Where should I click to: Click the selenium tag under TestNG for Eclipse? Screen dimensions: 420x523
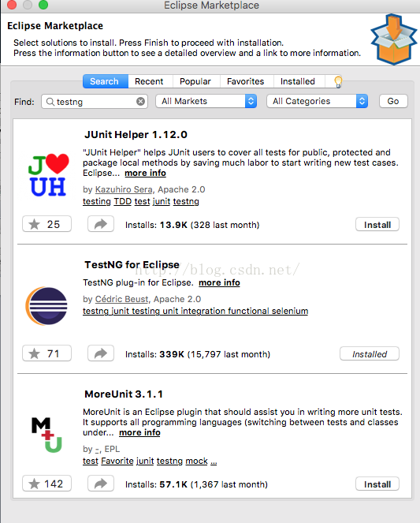[290, 311]
